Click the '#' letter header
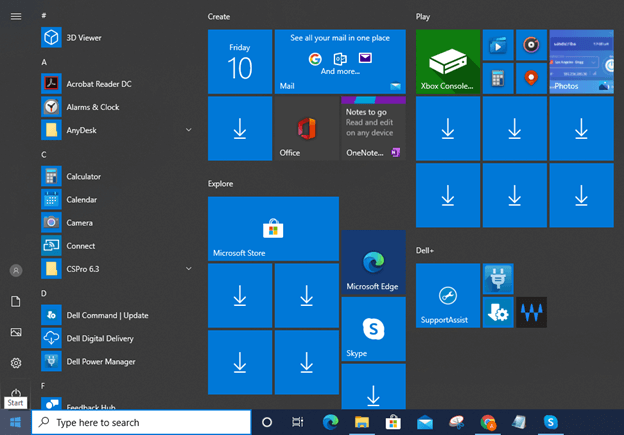The width and height of the screenshot is (624, 435). point(44,16)
